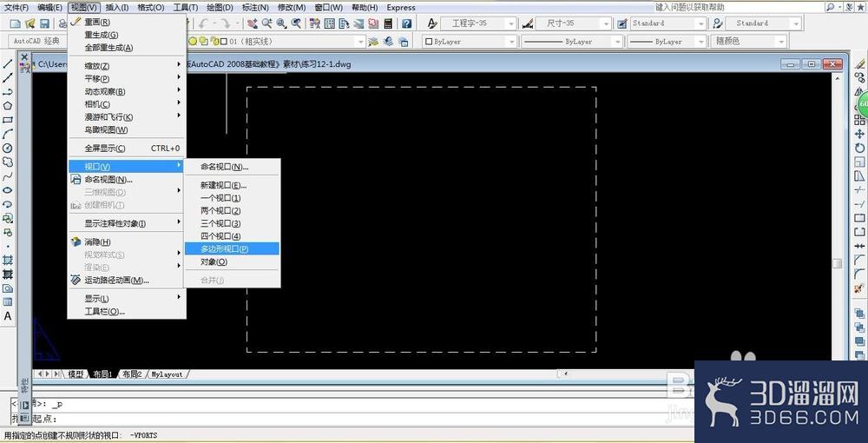The image size is (868, 443).
Task: Click the Save floppy disk icon
Action: pyautogui.click(x=45, y=23)
